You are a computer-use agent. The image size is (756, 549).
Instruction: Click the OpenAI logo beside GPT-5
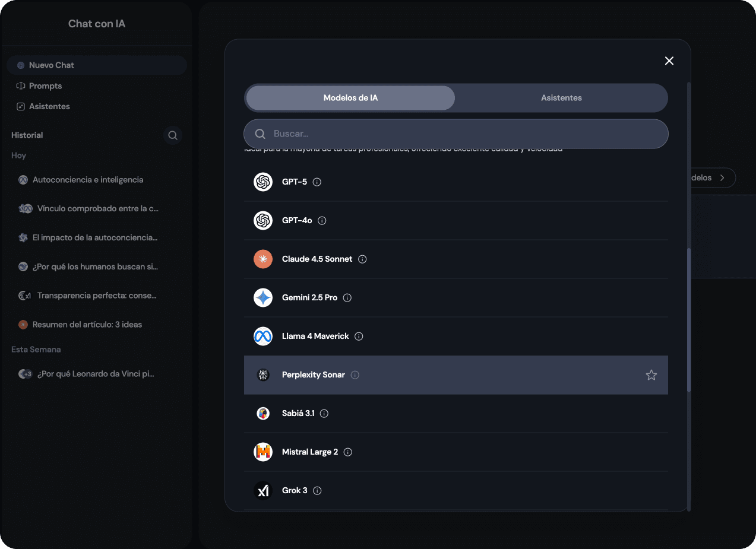(263, 182)
